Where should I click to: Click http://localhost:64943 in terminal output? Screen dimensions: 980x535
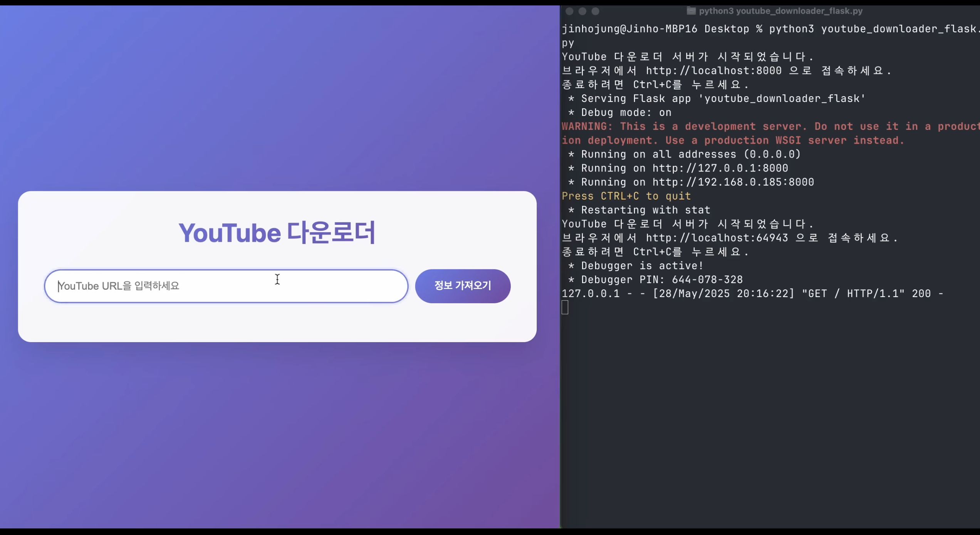[x=717, y=238]
